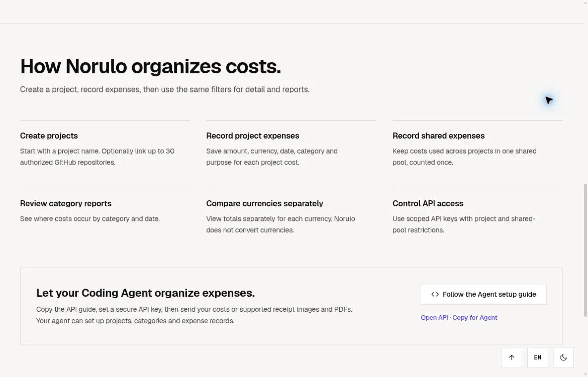Click Follow the Agent setup guide button
The height and width of the screenshot is (377, 588).
tap(483, 294)
